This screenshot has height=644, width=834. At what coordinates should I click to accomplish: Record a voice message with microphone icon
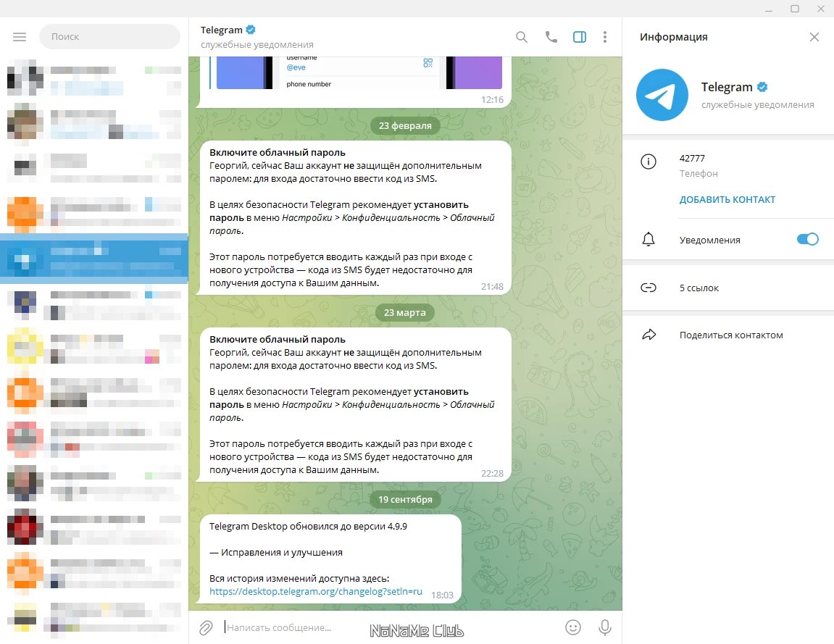pyautogui.click(x=605, y=627)
